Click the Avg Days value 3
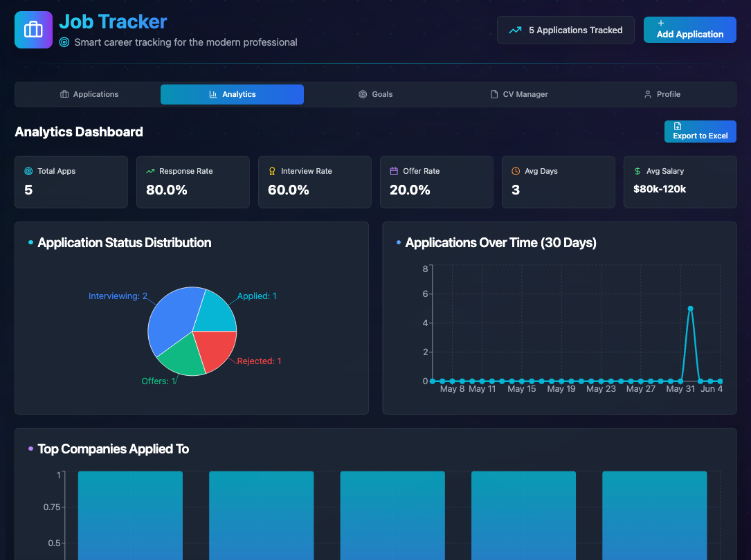This screenshot has width=751, height=560. (516, 190)
